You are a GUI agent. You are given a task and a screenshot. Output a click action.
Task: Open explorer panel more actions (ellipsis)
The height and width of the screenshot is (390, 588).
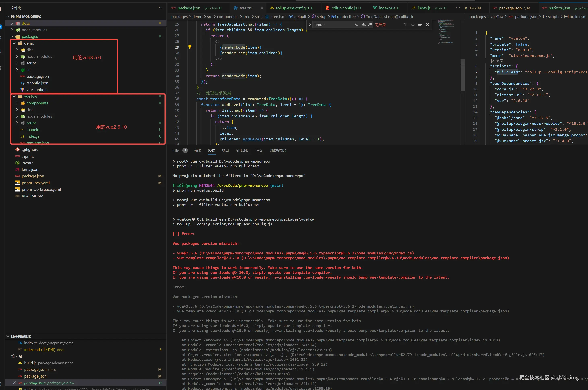coord(160,8)
